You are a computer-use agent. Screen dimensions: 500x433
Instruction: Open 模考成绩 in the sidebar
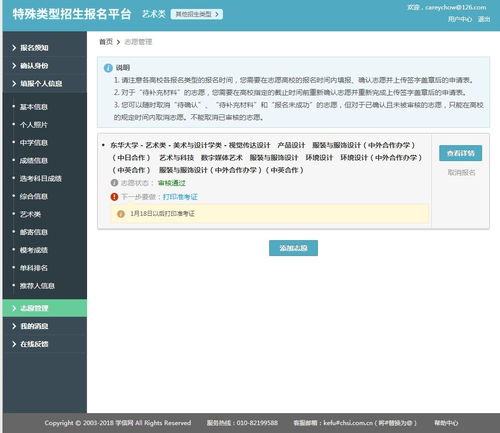pyautogui.click(x=34, y=250)
